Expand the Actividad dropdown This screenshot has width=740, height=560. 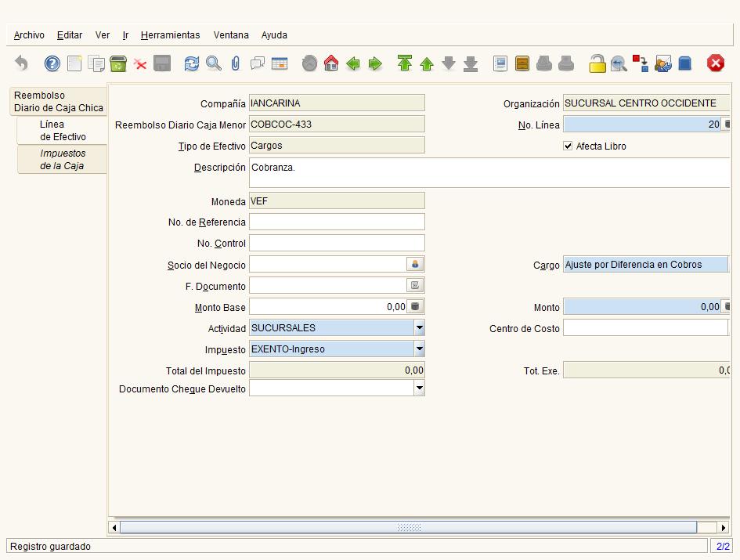[419, 327]
